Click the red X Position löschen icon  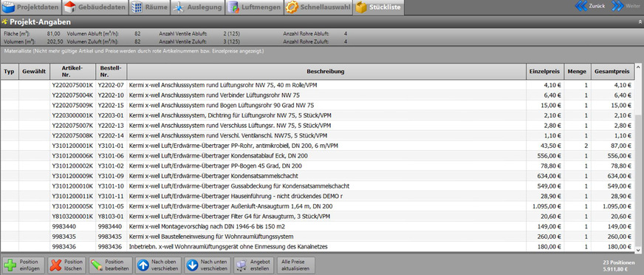tap(55, 265)
